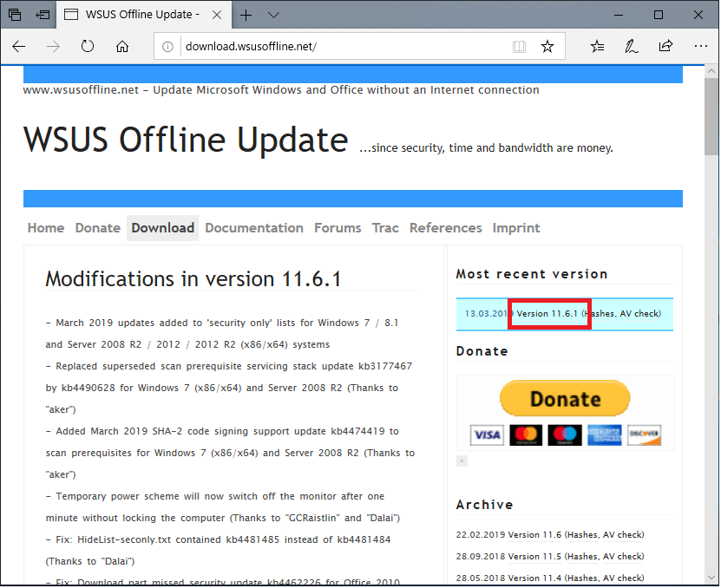721x588 pixels.
Task: Click the yellow PayPal Donate button
Action: click(565, 399)
